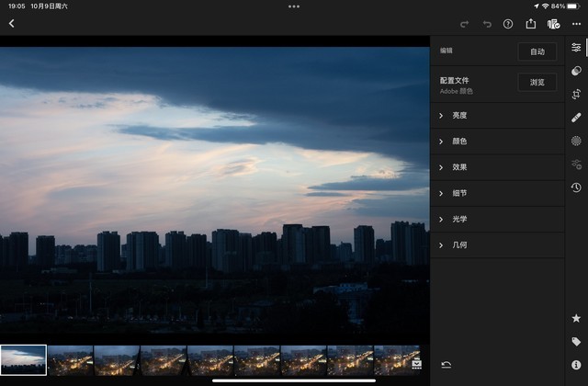Tap the battery indicator in status bar

573,6
